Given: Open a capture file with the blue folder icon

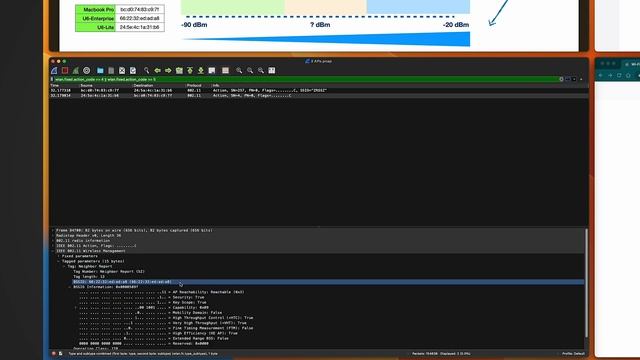Looking at the screenshot, I should click(100, 71).
